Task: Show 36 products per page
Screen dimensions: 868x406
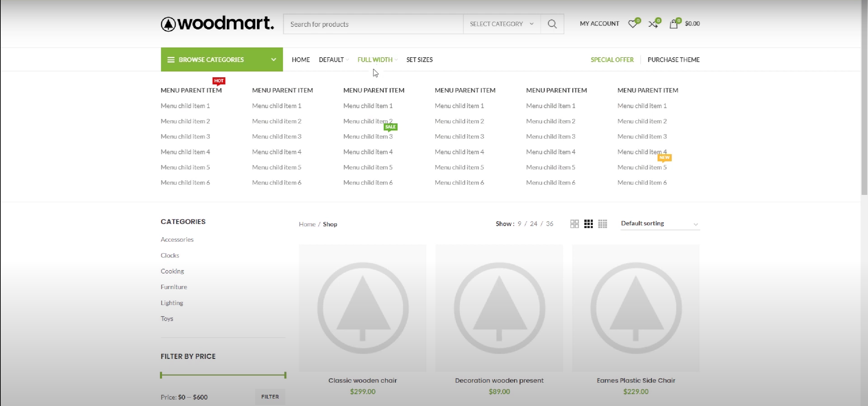Action: pyautogui.click(x=549, y=224)
